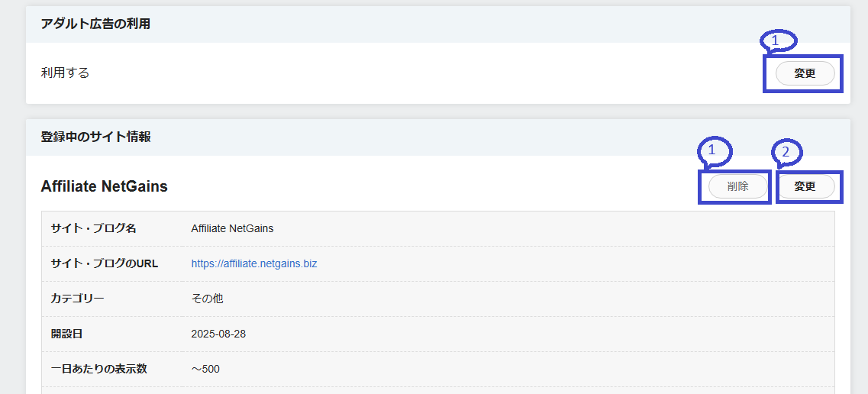Select the カテゴリー row label
Viewport: 868px width, 394px height.
pyautogui.click(x=77, y=299)
